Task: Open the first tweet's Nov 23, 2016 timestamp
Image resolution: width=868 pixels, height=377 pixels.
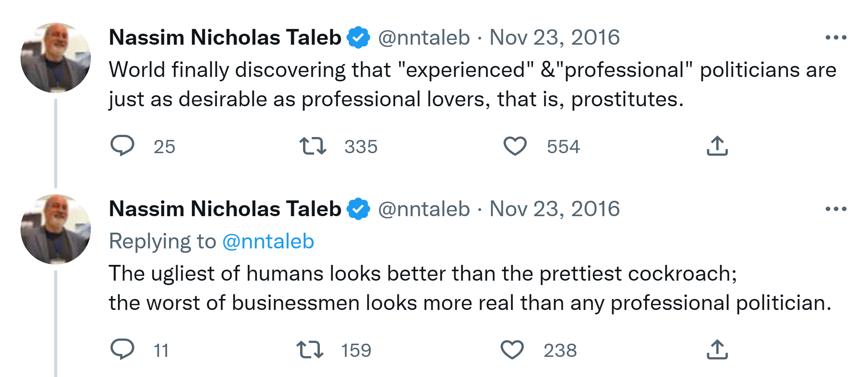Action: click(x=554, y=37)
